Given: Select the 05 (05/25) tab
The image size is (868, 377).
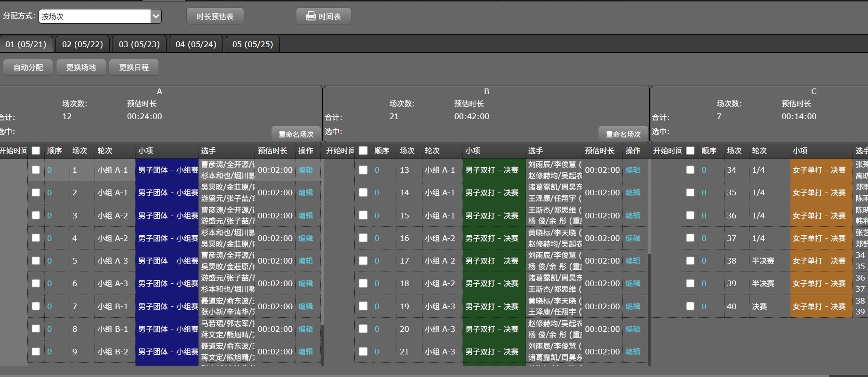Looking at the screenshot, I should (253, 44).
